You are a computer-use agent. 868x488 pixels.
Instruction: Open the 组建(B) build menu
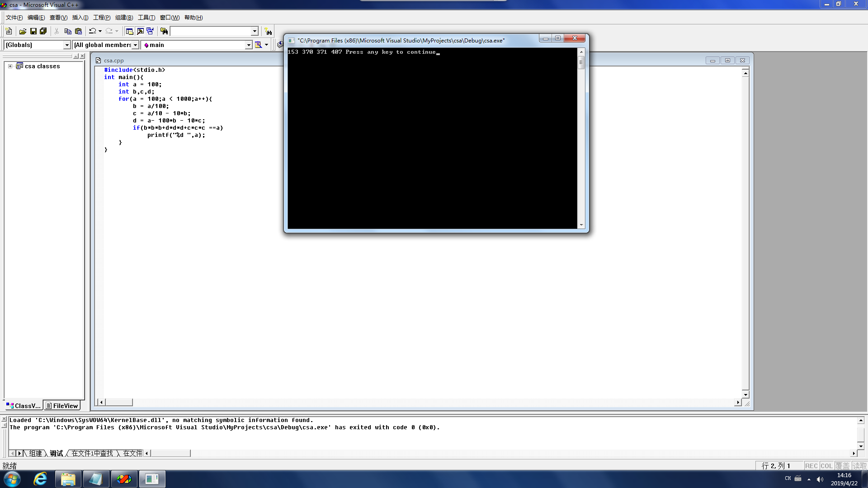[x=124, y=18]
